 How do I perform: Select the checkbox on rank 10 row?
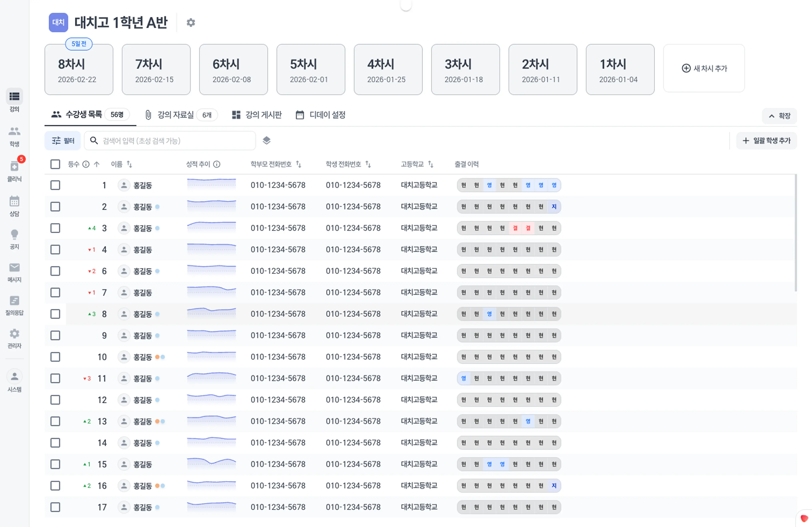point(55,357)
